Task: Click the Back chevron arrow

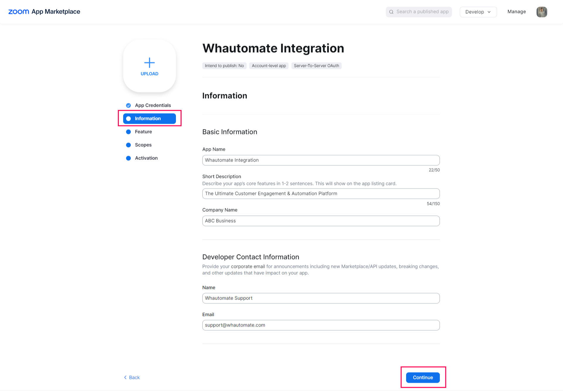Action: (126, 377)
